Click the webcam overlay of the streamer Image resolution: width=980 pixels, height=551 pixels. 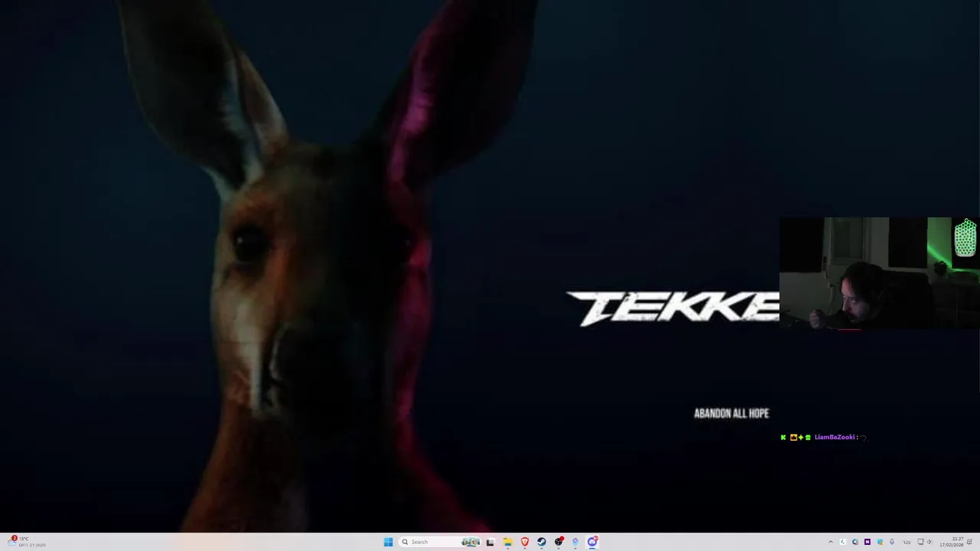click(880, 273)
